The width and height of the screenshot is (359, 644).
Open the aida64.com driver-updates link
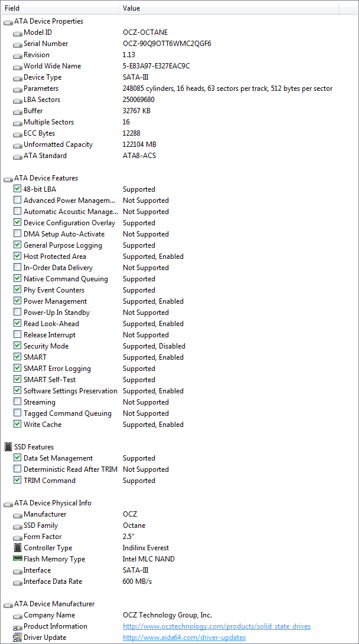tap(184, 638)
